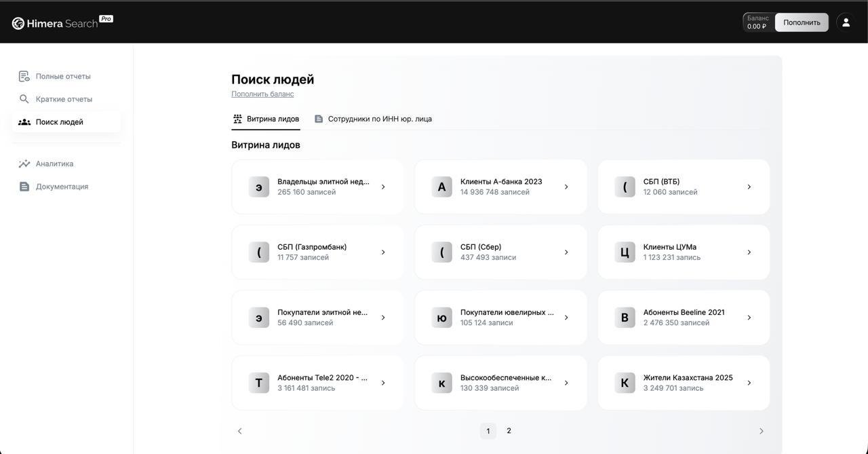Click the Краткие отчеты magnifier icon

point(24,99)
